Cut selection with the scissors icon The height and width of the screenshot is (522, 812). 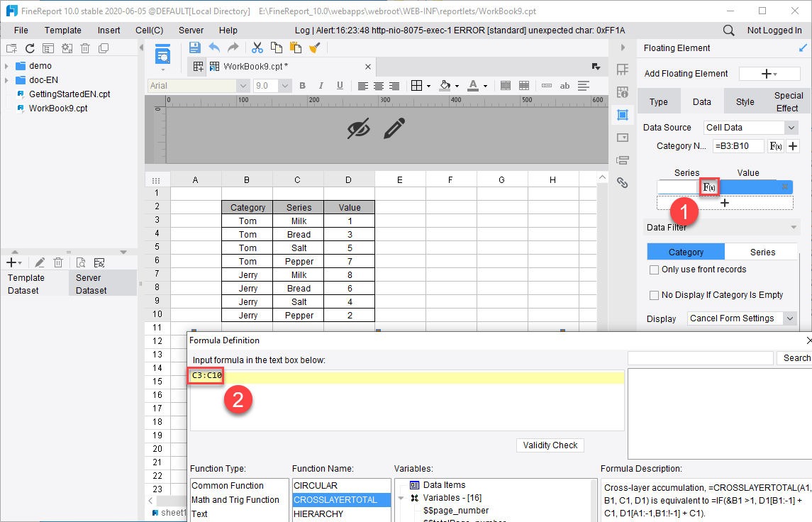[257, 48]
